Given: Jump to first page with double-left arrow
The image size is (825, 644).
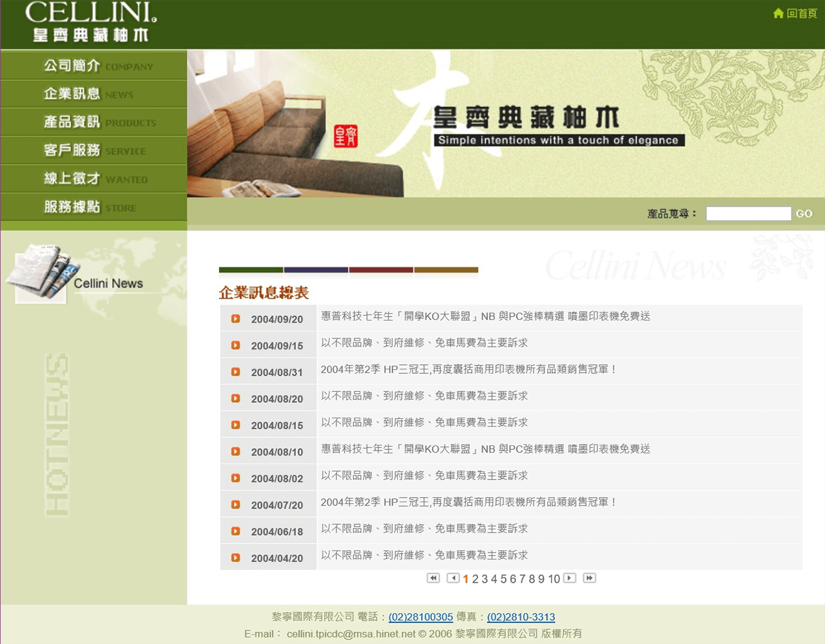Looking at the screenshot, I should [433, 578].
